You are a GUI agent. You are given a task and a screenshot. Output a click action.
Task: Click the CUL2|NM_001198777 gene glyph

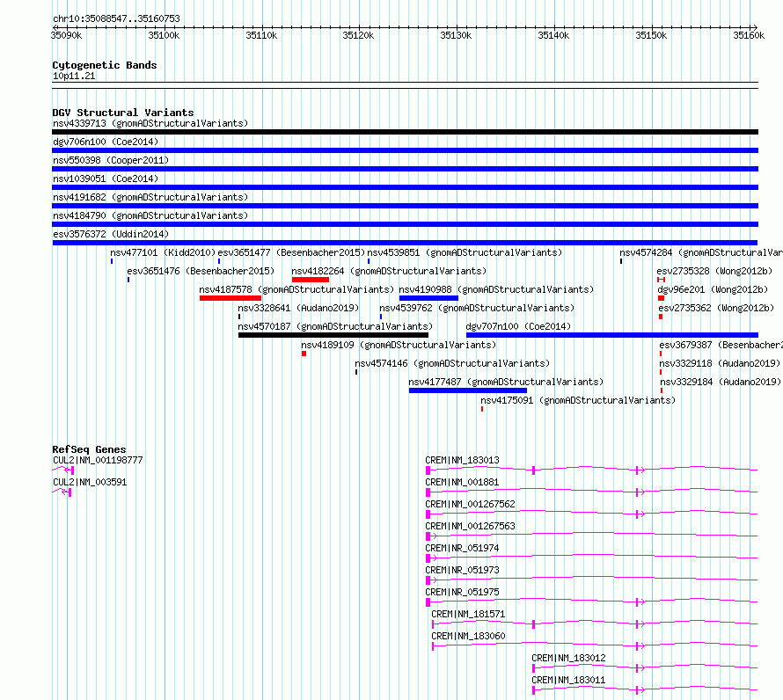63,470
